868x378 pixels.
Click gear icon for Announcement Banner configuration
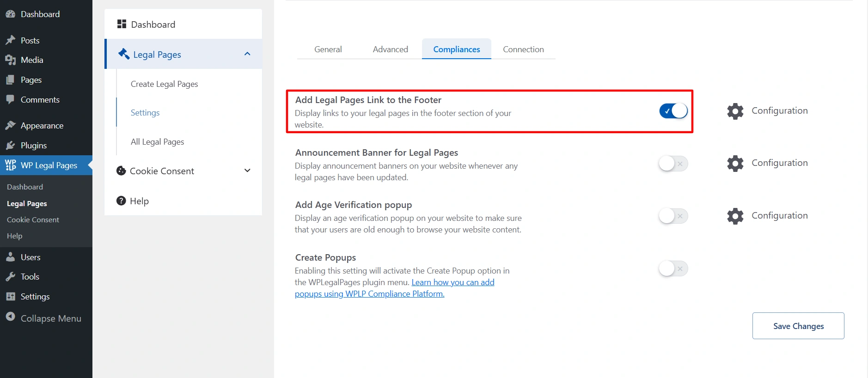(735, 163)
